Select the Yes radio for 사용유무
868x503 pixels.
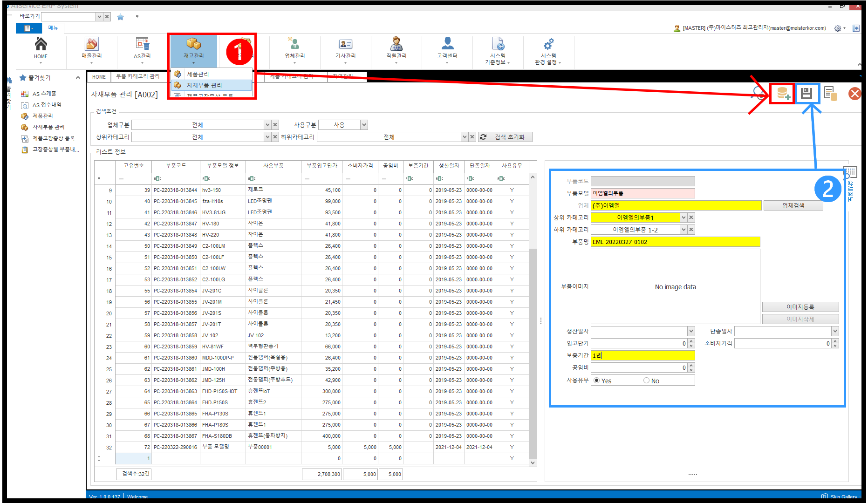click(x=597, y=381)
